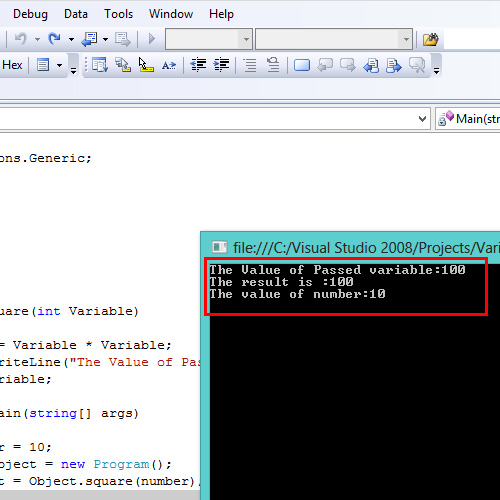Click the 'Program' class name in code
Viewport: 500px width, 500px height.
[x=121, y=464]
